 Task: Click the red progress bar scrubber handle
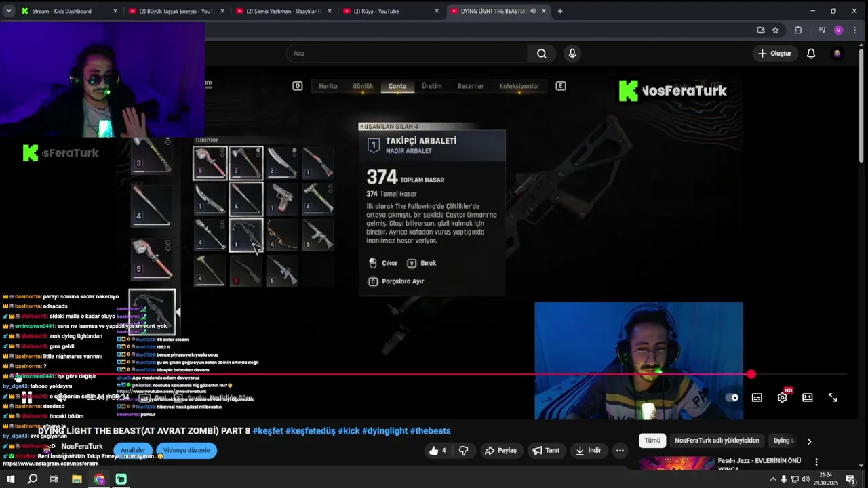click(x=751, y=374)
